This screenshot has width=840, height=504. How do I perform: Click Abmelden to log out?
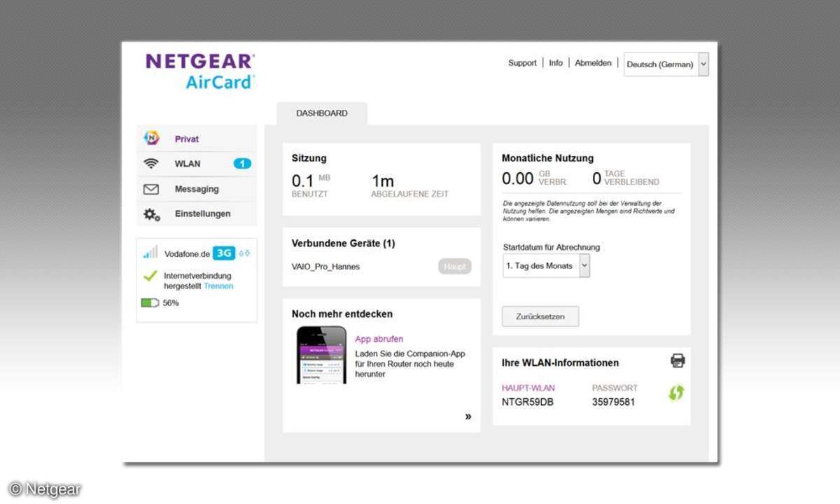pyautogui.click(x=593, y=63)
